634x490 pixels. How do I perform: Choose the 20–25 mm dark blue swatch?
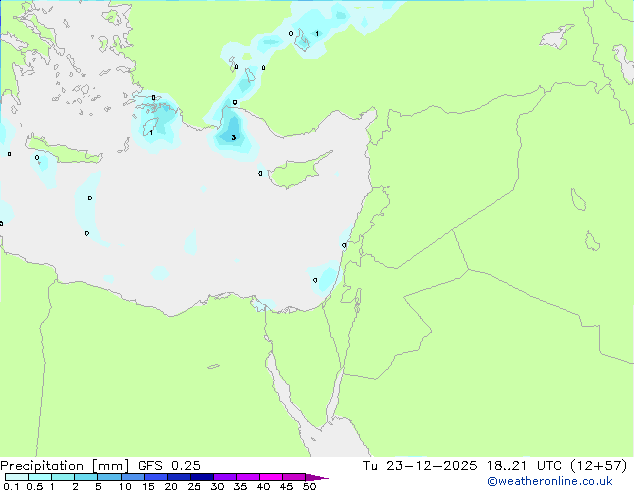pos(179,477)
